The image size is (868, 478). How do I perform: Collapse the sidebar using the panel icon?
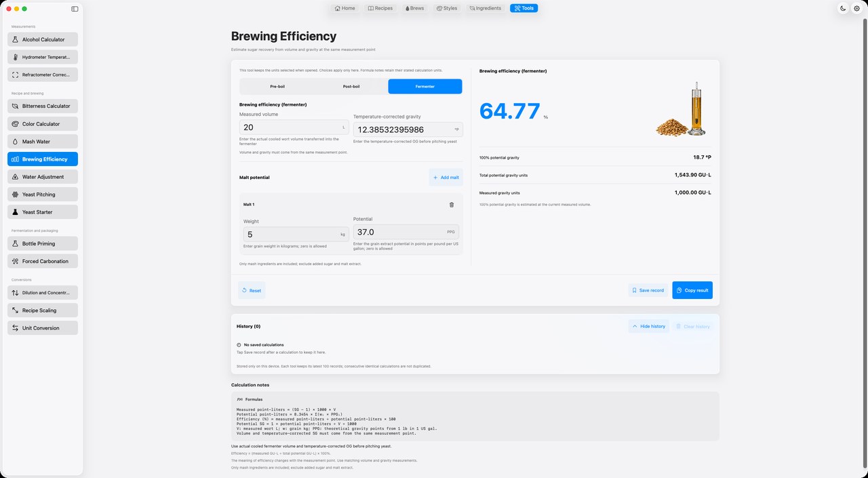[x=75, y=9]
